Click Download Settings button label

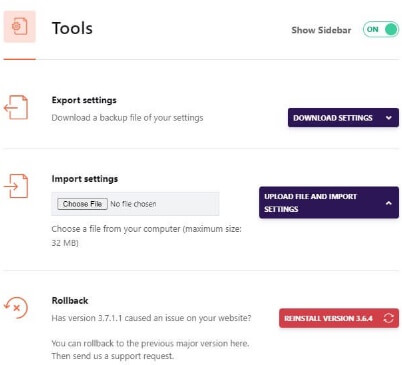point(333,118)
